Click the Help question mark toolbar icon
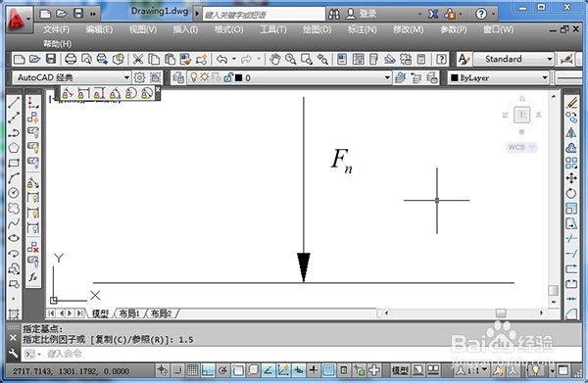588x383 pixels. [442, 59]
